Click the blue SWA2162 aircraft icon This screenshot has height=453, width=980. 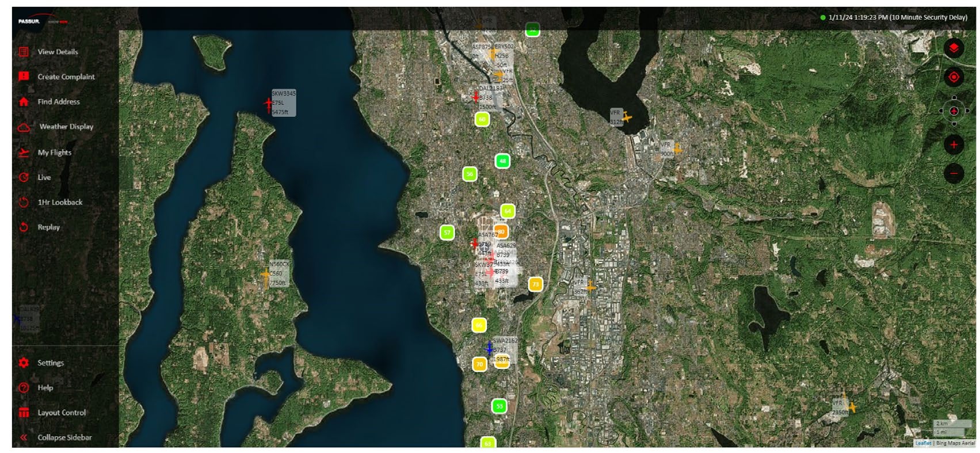pyautogui.click(x=489, y=348)
